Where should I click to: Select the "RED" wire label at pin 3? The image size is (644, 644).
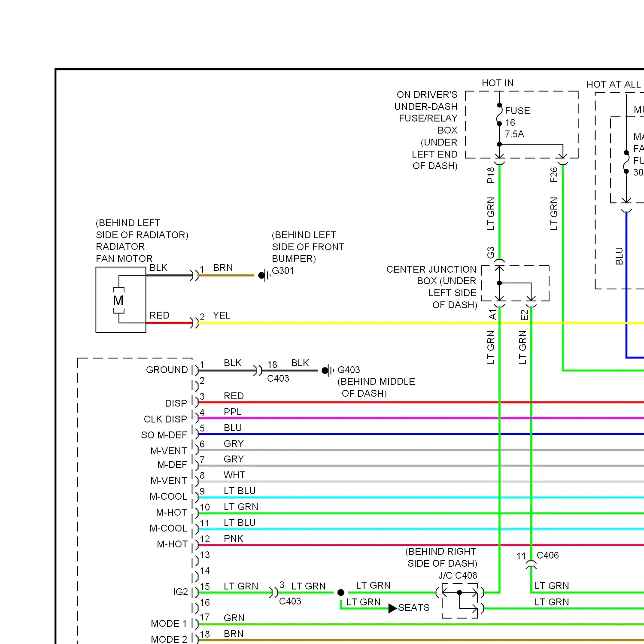(234, 396)
